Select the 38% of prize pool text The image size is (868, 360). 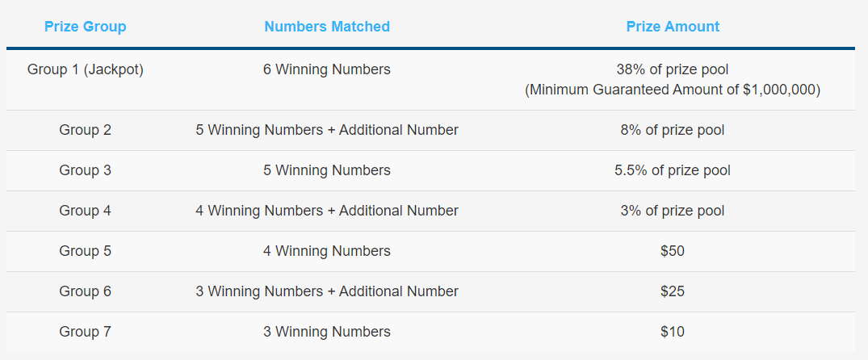[x=673, y=69]
